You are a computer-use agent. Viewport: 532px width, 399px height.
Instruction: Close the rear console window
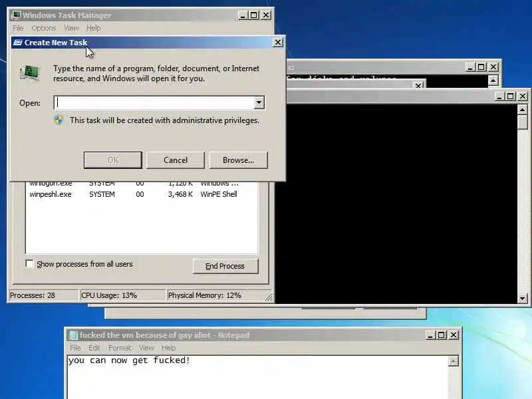(493, 67)
